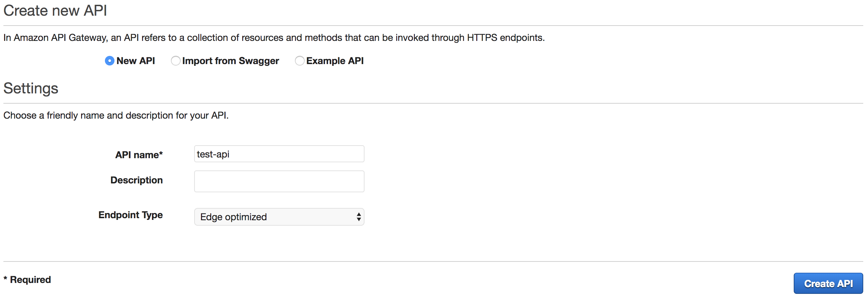Click the Endpoint Type label
Screen dimensions: 868x300
click(130, 215)
